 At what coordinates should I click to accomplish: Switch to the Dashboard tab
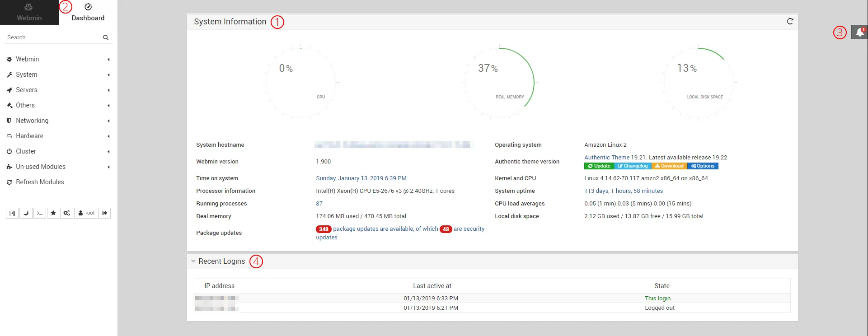tap(88, 13)
